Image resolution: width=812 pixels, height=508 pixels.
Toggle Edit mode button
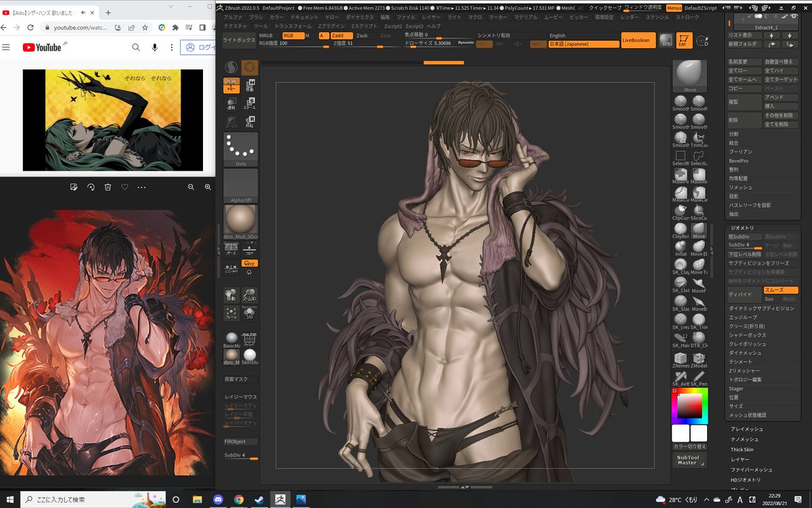point(684,40)
